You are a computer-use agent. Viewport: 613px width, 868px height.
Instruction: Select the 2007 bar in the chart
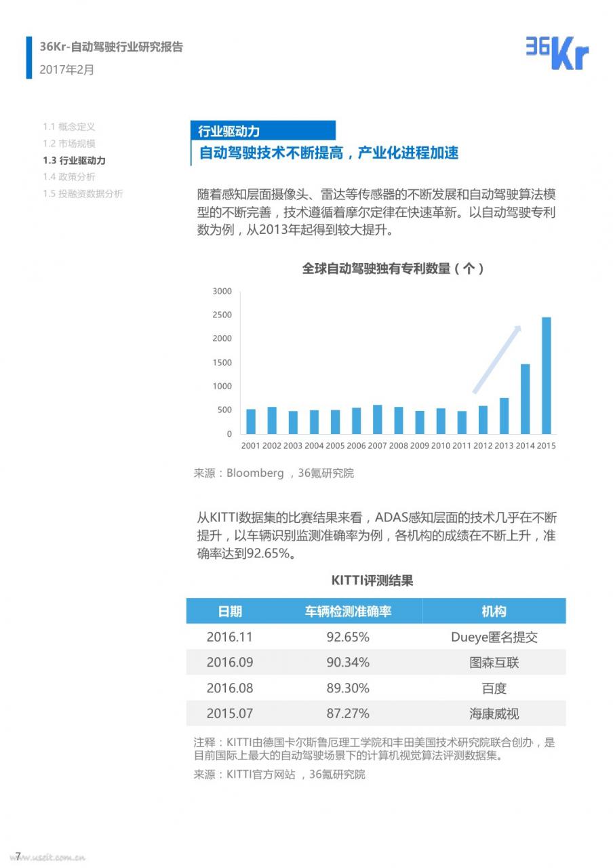point(378,419)
